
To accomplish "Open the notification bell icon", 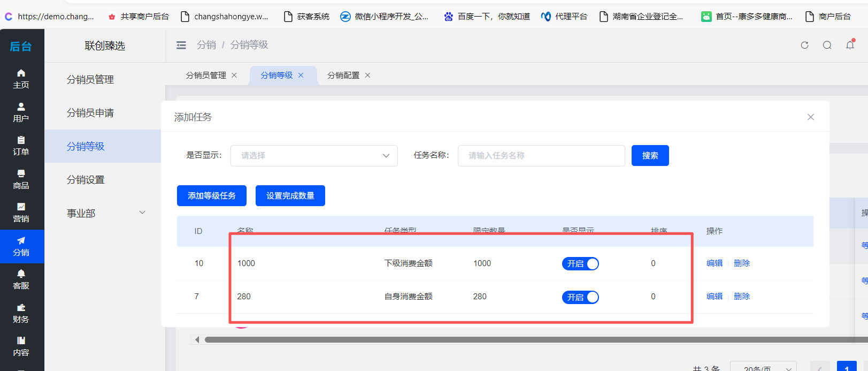I will 850,45.
